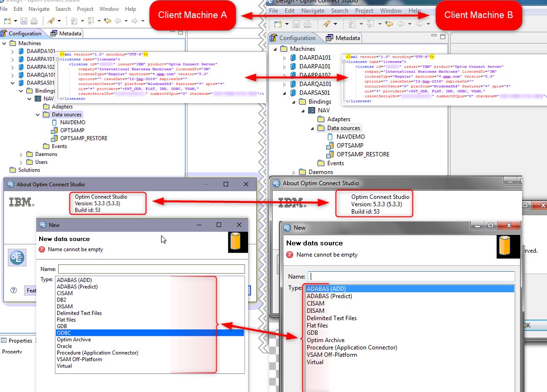The width and height of the screenshot is (547, 392).
Task: Click the New wizard icon in the right Studio toolbar
Action: [x=278, y=24]
